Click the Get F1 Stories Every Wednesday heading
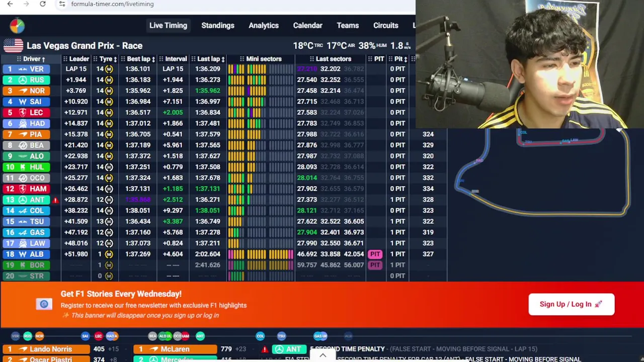Screen dimensions: 644x362 click(121, 294)
